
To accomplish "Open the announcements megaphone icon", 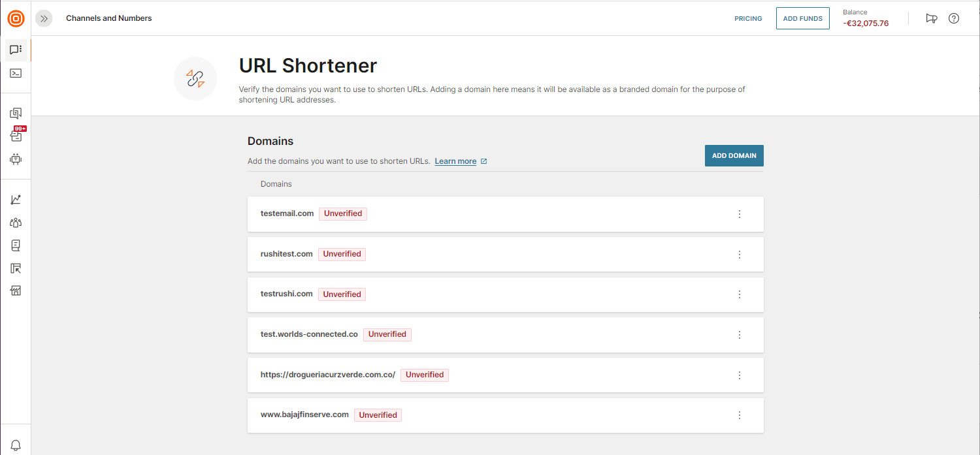I will [x=932, y=18].
